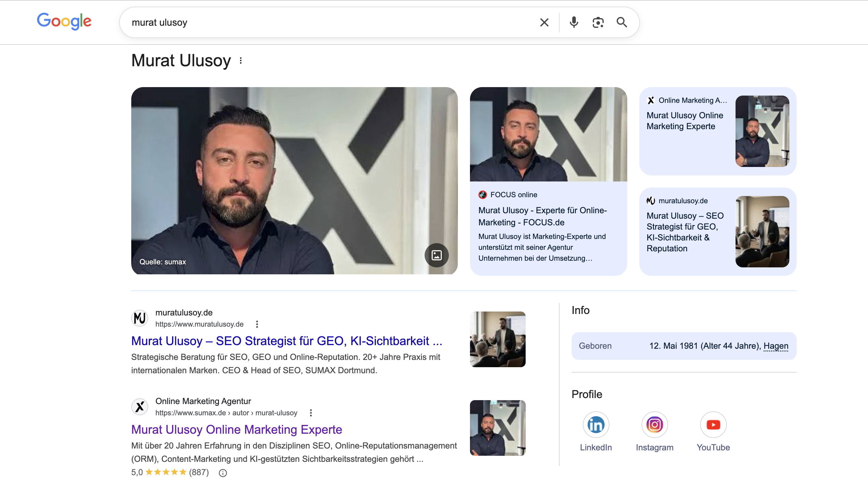This screenshot has width=868, height=493.
Task: Click the info icon beside the 5,0 rating
Action: (223, 473)
